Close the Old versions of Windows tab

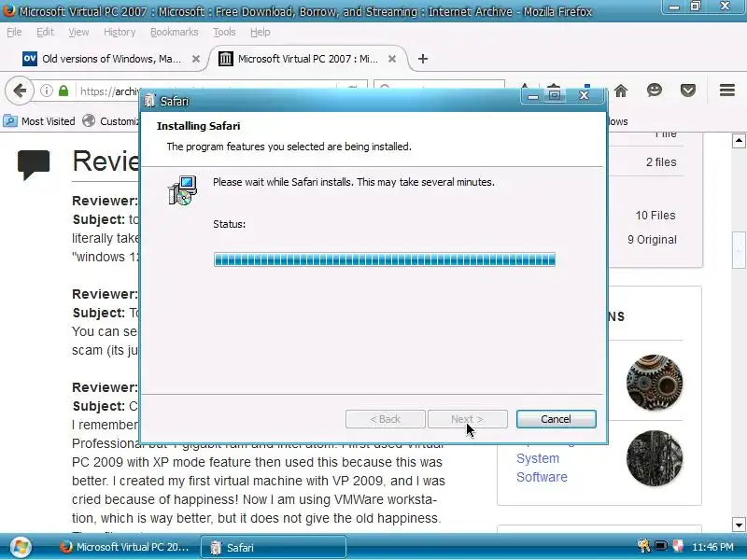pyautogui.click(x=196, y=59)
